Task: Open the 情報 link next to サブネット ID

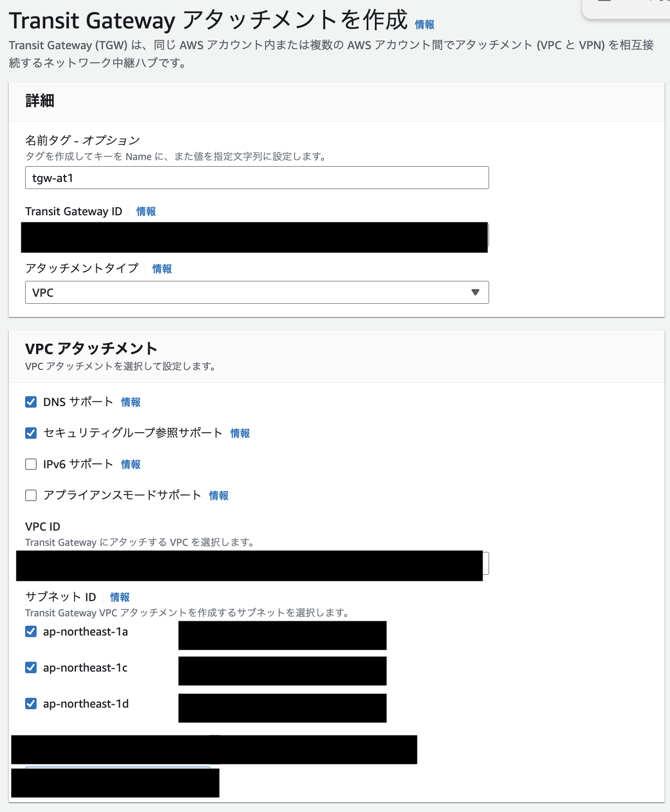Action: coord(120,597)
